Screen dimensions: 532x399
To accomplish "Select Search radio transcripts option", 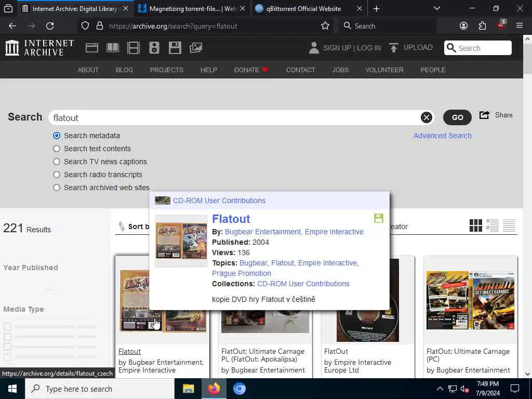I will pyautogui.click(x=57, y=175).
